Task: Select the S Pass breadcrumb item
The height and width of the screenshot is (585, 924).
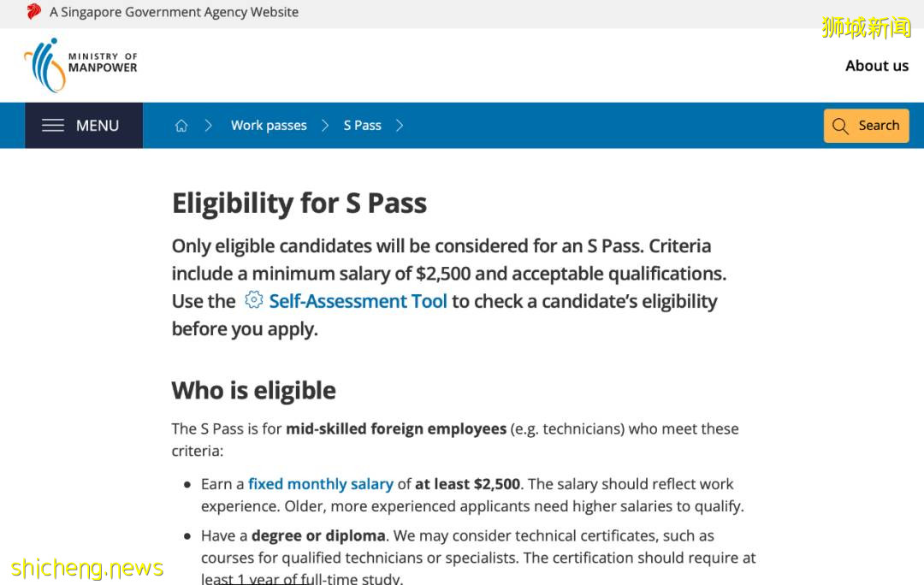Action: [x=362, y=126]
